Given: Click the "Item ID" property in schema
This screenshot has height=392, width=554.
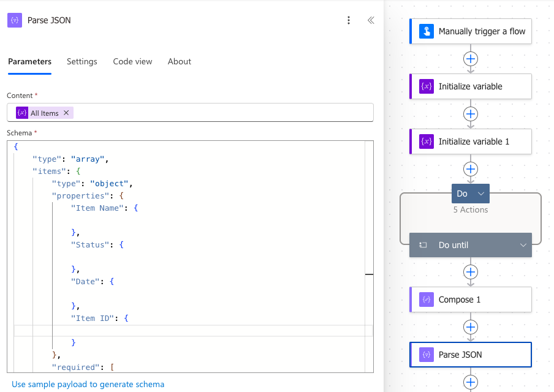Looking at the screenshot, I should pyautogui.click(x=93, y=318).
